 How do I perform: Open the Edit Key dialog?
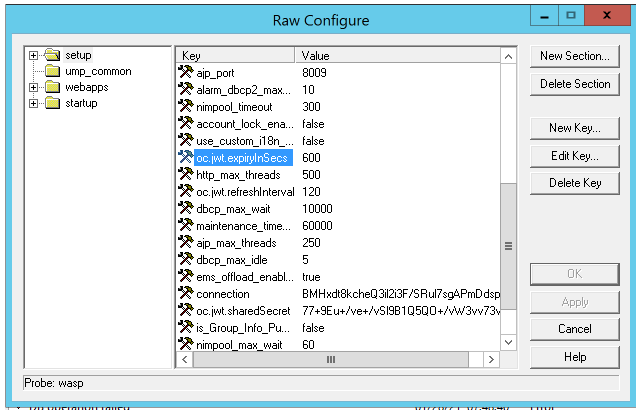click(575, 156)
